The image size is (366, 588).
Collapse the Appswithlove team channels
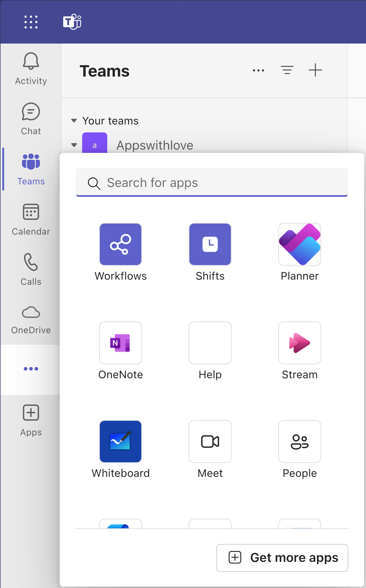click(74, 145)
